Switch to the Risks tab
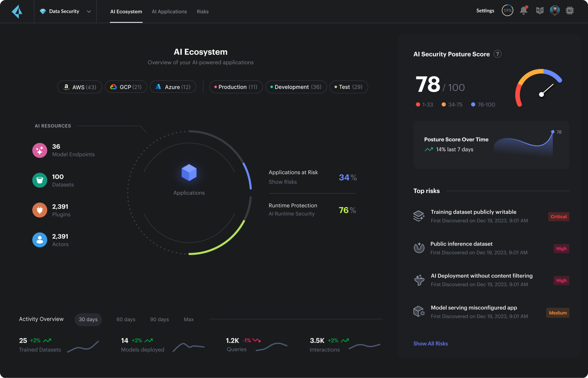 coord(203,12)
